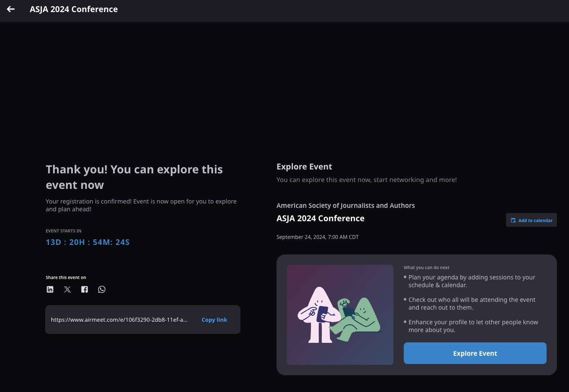Click the countdown timer 13D : 20H

tap(88, 242)
